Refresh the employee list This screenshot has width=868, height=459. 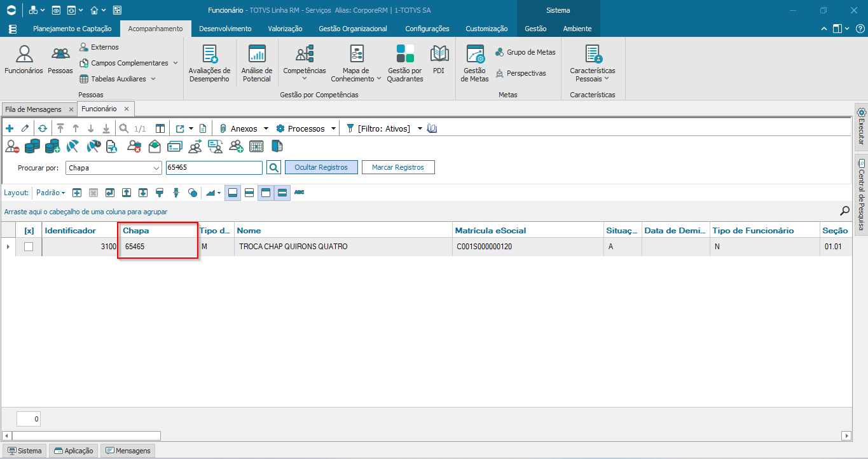43,128
